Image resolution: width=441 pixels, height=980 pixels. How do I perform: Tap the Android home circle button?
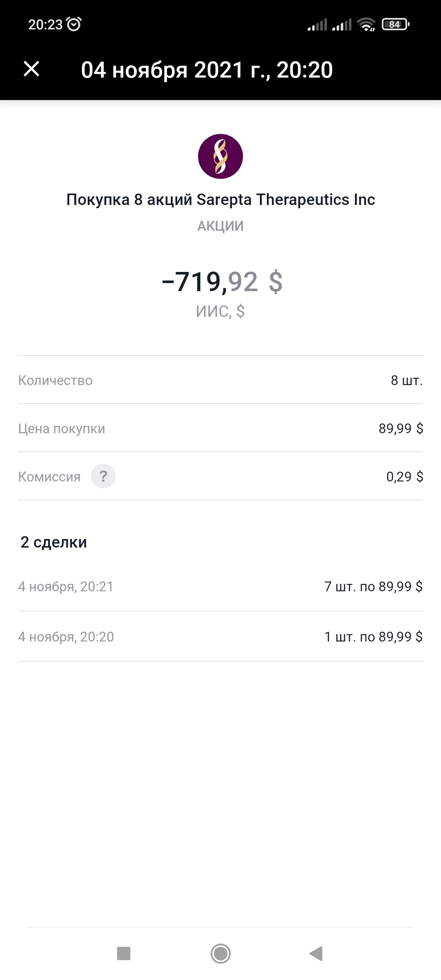(x=220, y=953)
